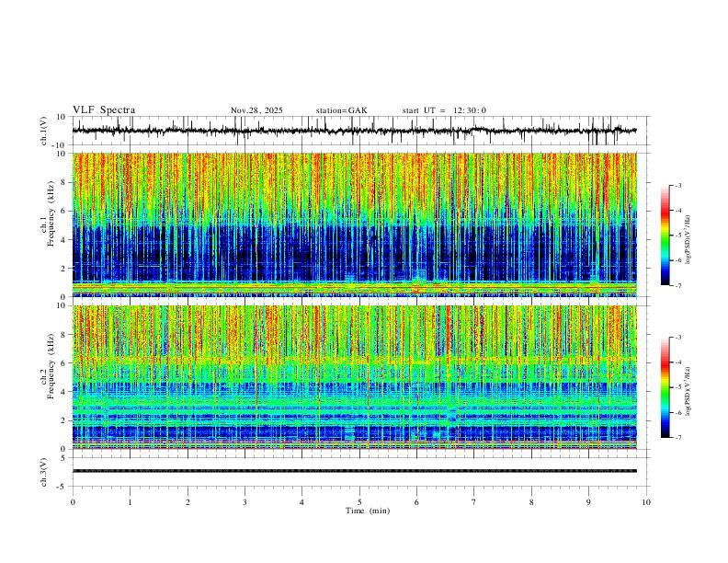Screen dimensions: 728x563
Task: Click time axis tick label "6"
Action: (x=417, y=502)
